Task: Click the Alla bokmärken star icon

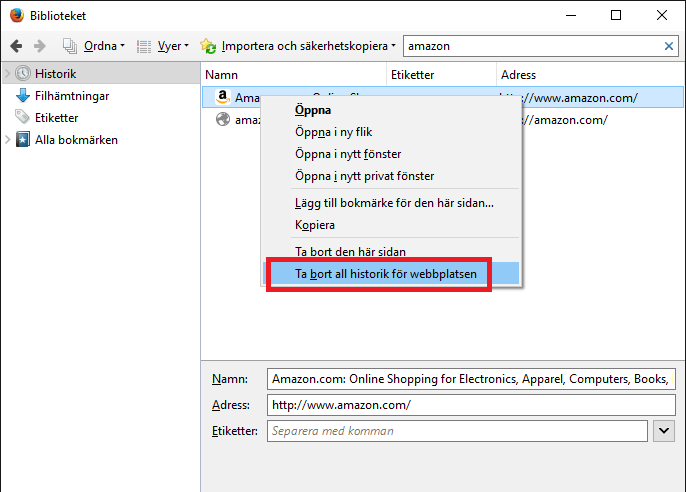Action: point(23,140)
